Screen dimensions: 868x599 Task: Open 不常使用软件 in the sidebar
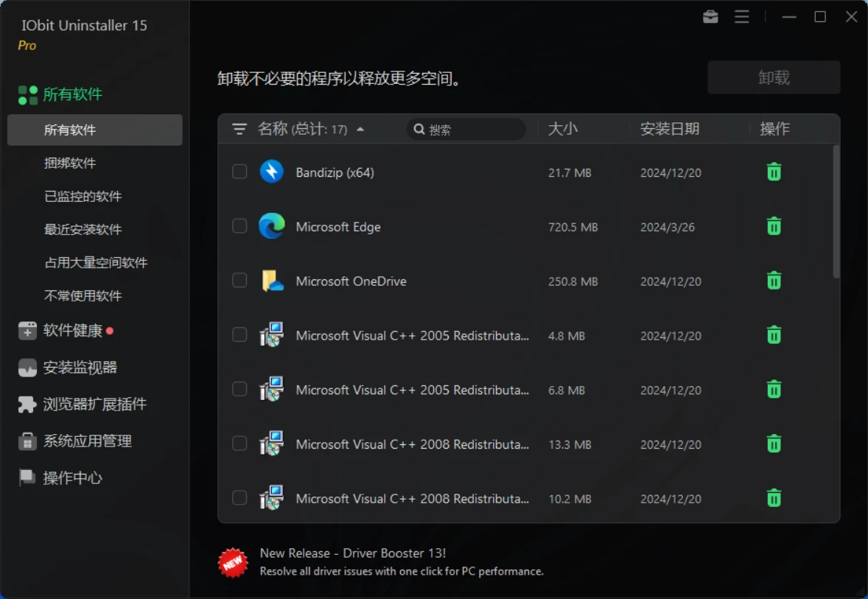click(83, 296)
